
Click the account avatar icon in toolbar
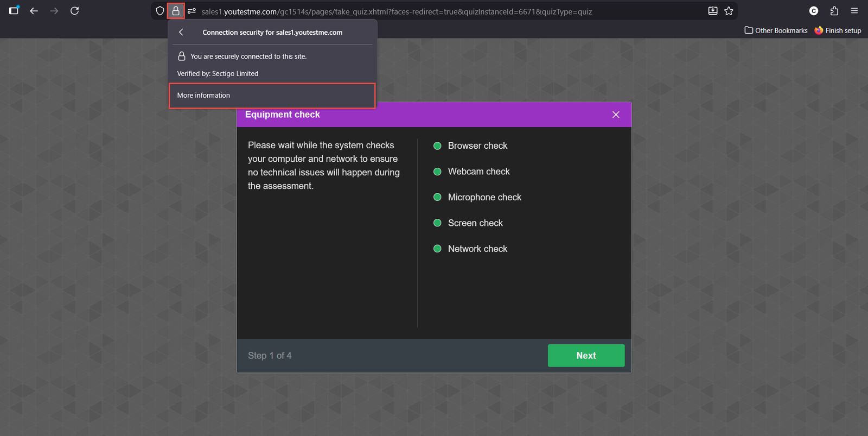coord(813,11)
